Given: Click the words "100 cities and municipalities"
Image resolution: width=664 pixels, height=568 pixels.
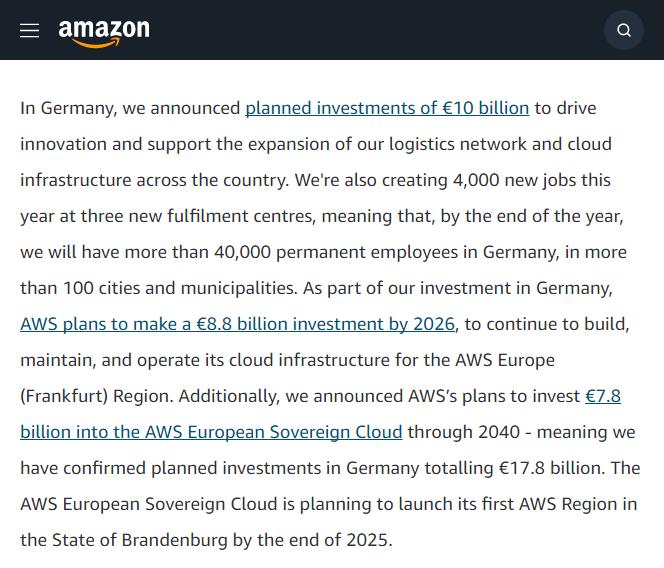Looking at the screenshot, I should coord(179,288).
